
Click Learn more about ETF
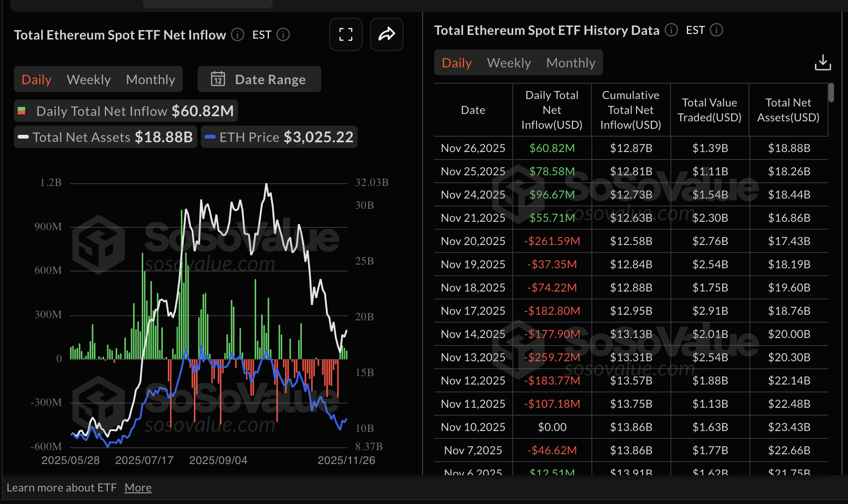62,487
